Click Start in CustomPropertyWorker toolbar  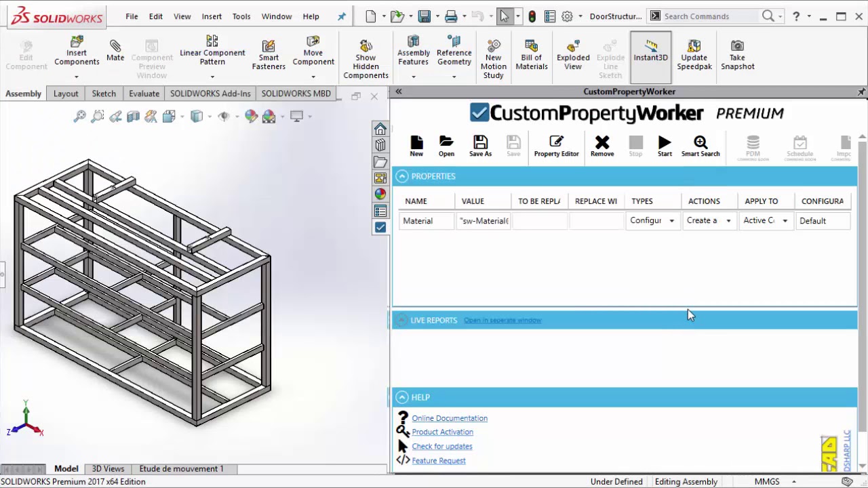(665, 146)
